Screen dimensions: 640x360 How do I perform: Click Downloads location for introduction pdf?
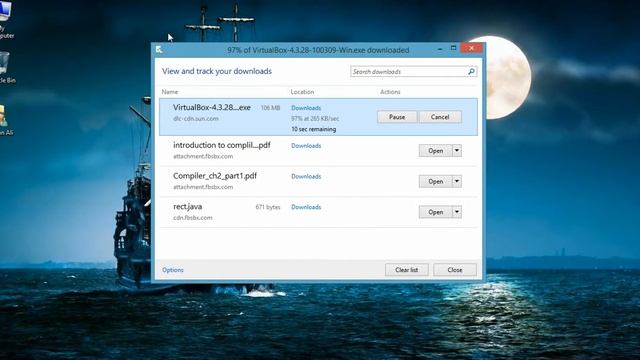[306, 146]
